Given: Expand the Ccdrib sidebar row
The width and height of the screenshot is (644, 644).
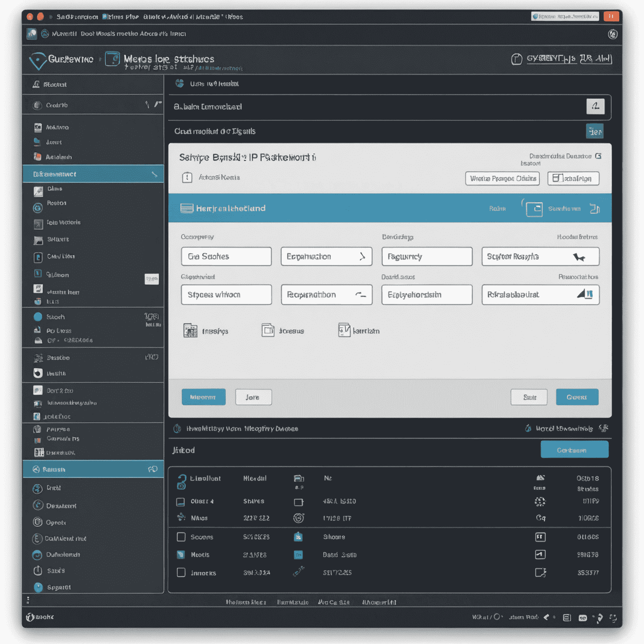Looking at the screenshot, I should [93, 105].
